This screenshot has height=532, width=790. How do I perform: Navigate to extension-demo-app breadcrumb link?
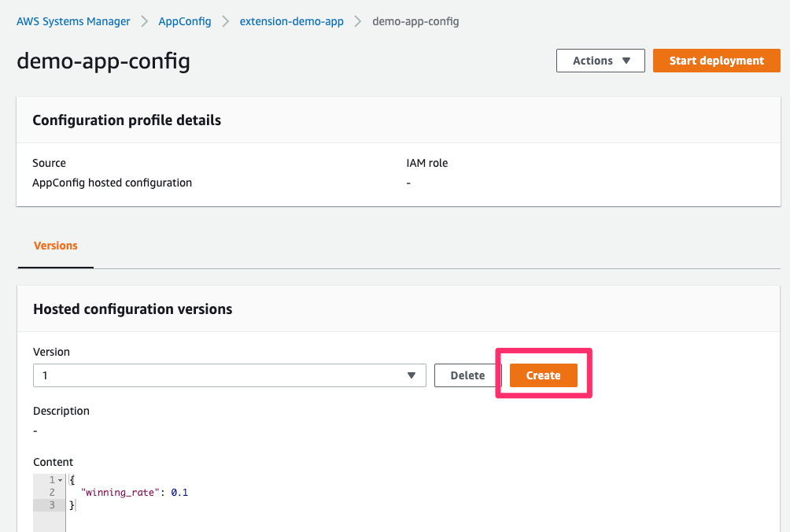292,22
